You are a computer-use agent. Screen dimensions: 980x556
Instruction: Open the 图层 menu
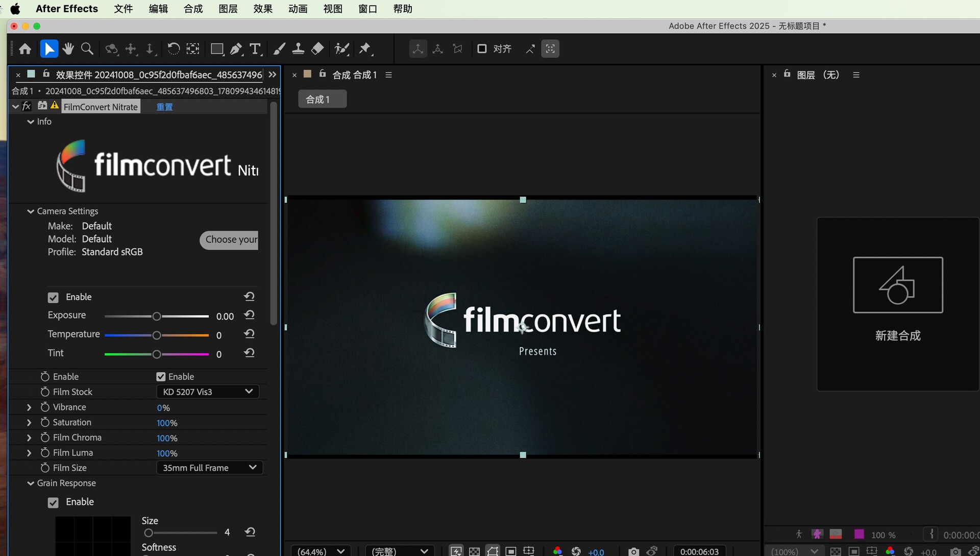(228, 9)
